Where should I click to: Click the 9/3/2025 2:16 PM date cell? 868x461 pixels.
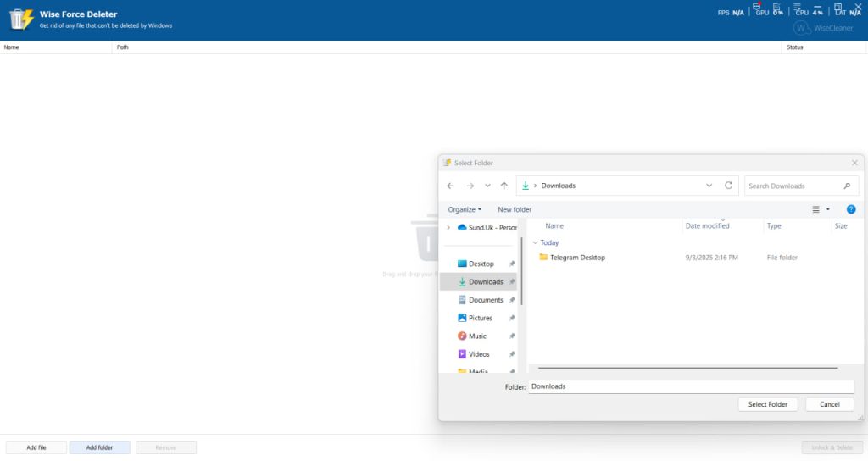pyautogui.click(x=711, y=258)
